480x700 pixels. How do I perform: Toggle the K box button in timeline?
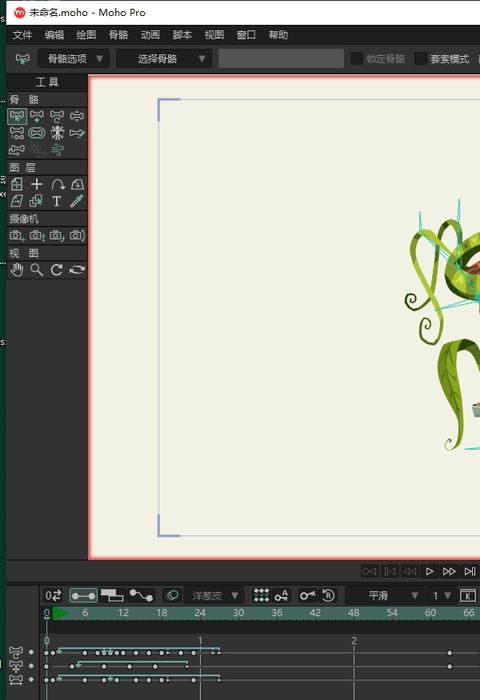click(467, 596)
